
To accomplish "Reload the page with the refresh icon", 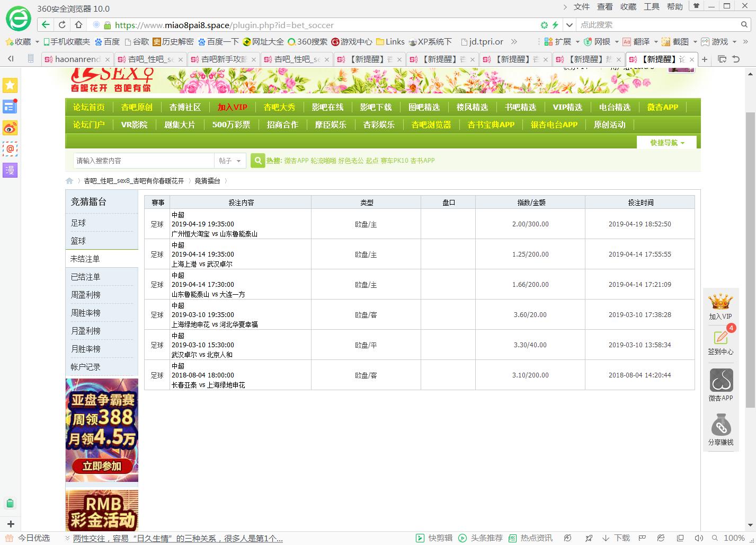I will coord(62,25).
